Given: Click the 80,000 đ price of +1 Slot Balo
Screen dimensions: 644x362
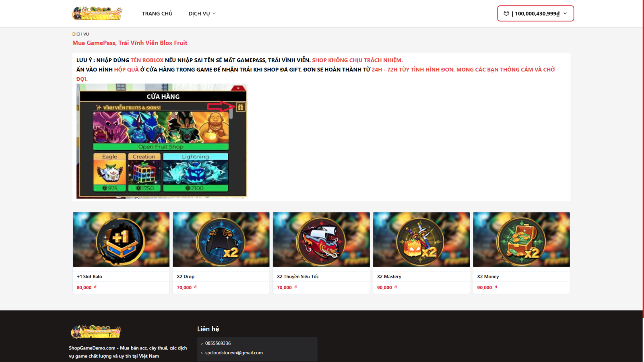Looking at the screenshot, I should [87, 288].
